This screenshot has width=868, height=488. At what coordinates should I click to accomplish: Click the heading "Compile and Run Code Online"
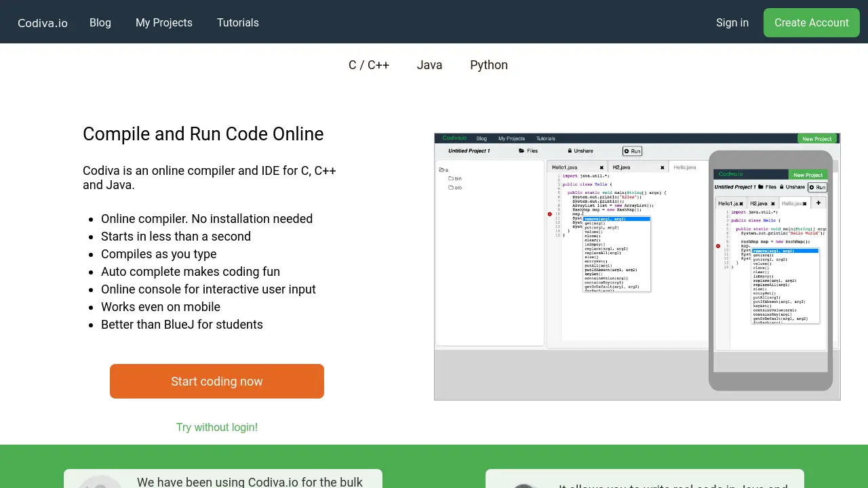[203, 134]
